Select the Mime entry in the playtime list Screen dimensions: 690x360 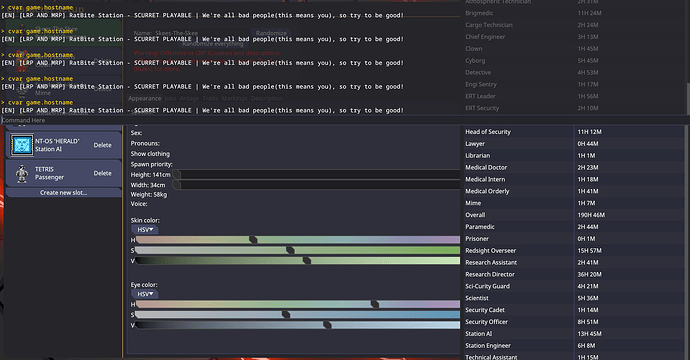[574, 203]
